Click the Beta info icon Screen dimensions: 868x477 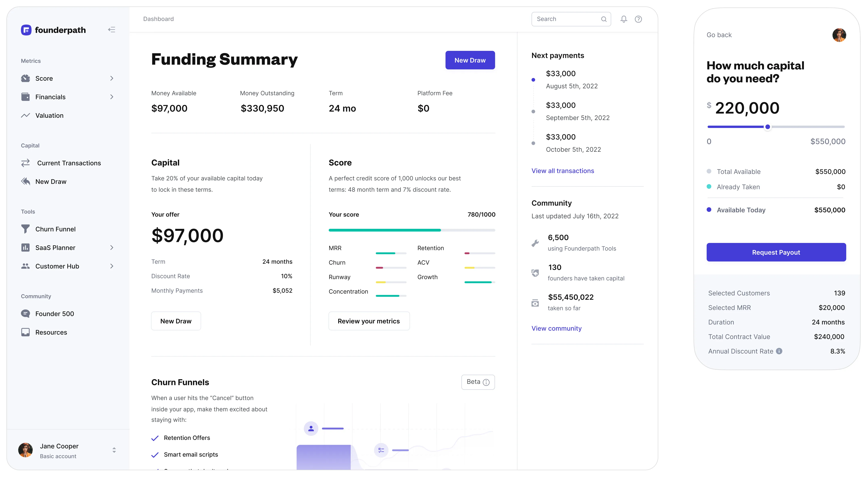point(486,382)
